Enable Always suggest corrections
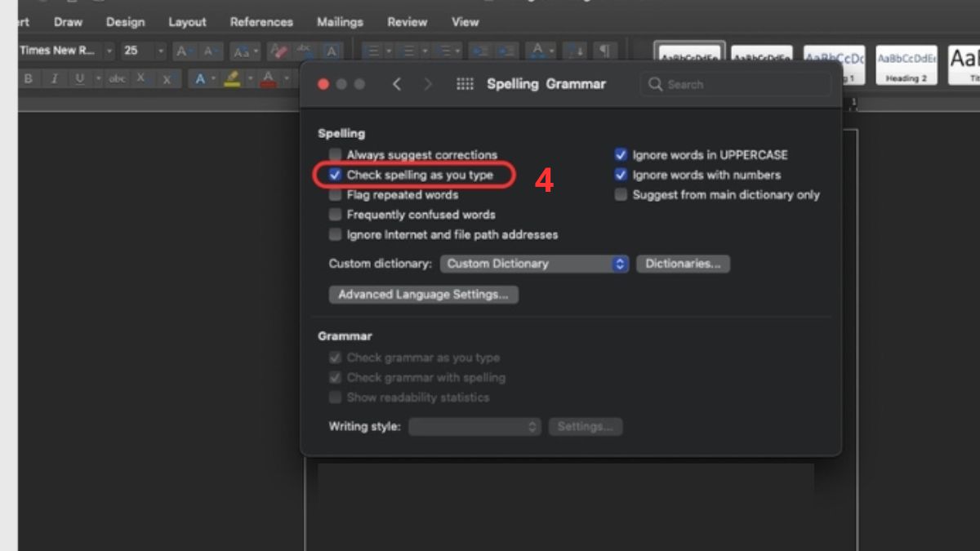Screen dimensions: 980x551 coord(335,154)
